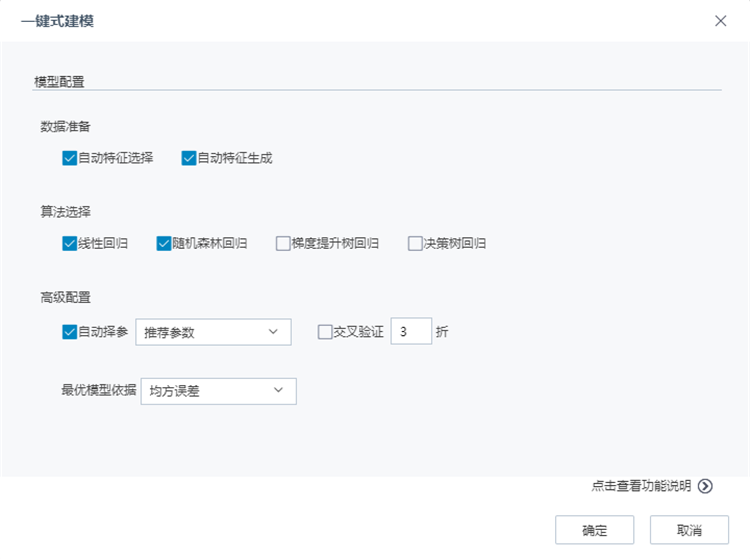Open the 推荐参数 parameter dropdown
This screenshot has height=559, width=750.
coord(212,332)
